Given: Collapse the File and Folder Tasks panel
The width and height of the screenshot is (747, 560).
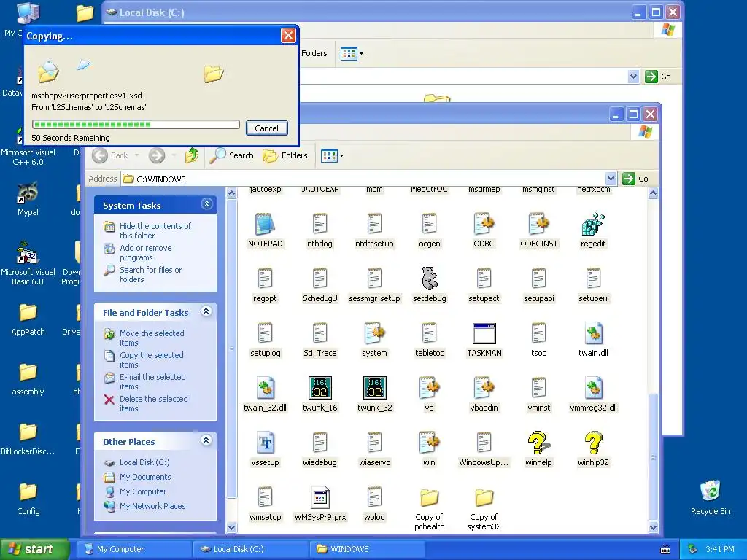Looking at the screenshot, I should 206,311.
